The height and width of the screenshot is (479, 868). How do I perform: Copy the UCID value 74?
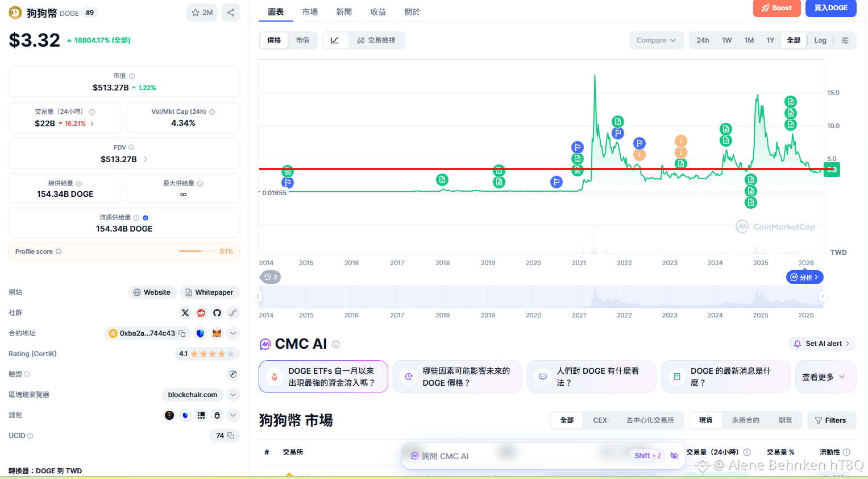coord(231,436)
